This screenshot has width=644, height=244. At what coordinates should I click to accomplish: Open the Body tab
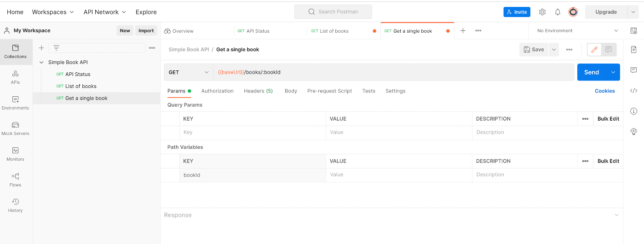tap(291, 91)
